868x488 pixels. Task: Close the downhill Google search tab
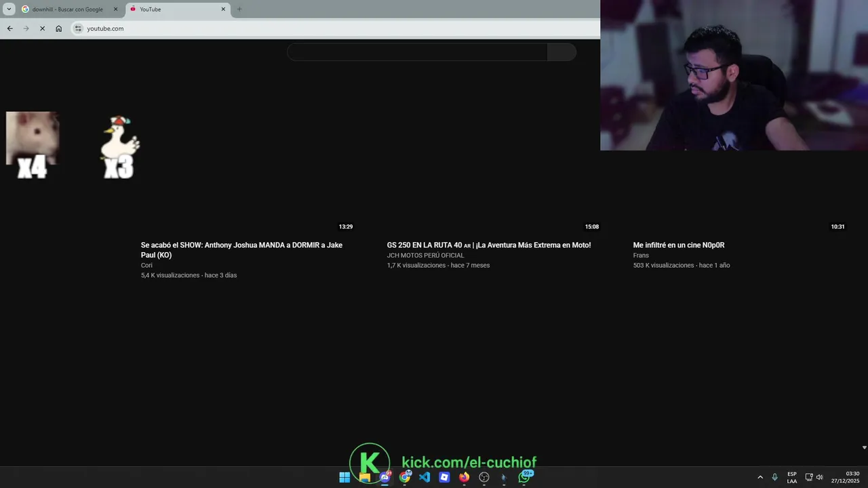[x=115, y=9]
